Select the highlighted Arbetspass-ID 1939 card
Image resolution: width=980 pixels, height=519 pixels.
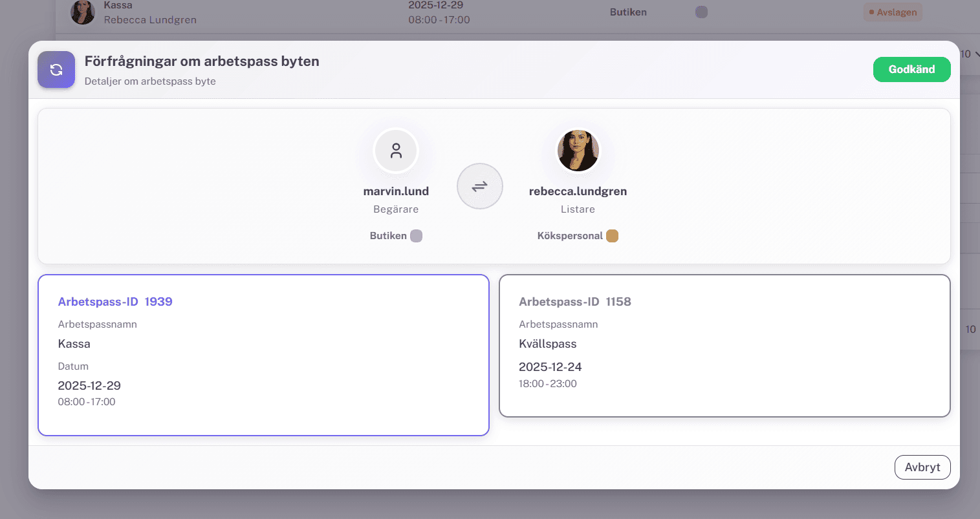(x=263, y=355)
